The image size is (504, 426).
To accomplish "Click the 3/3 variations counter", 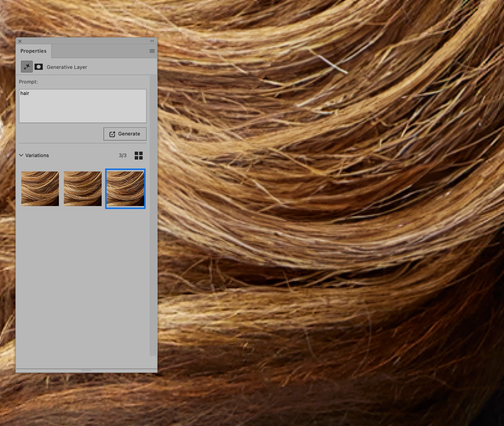I will pos(123,155).
